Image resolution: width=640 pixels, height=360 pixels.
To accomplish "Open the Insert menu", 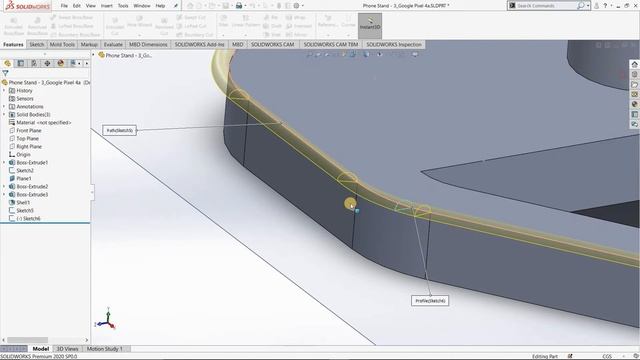I will [x=107, y=6].
